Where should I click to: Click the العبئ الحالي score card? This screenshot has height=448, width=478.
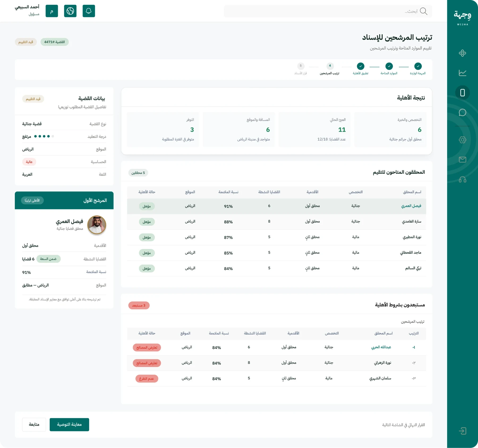tap(315, 130)
